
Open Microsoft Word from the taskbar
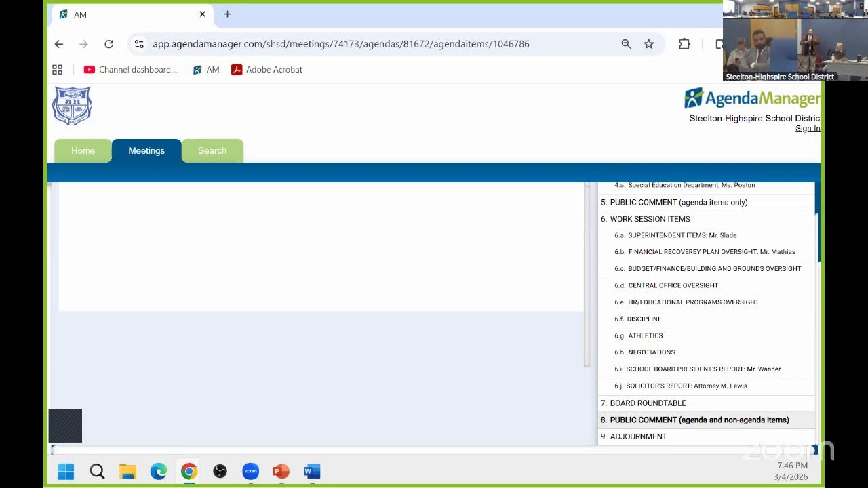pyautogui.click(x=312, y=472)
